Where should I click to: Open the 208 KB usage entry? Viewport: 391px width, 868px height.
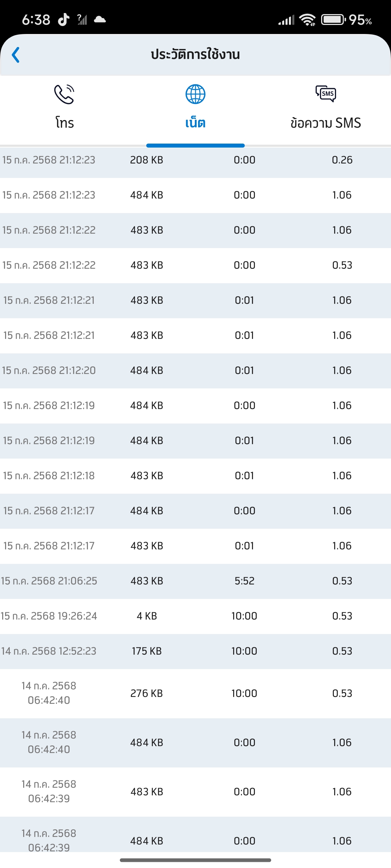pyautogui.click(x=195, y=160)
